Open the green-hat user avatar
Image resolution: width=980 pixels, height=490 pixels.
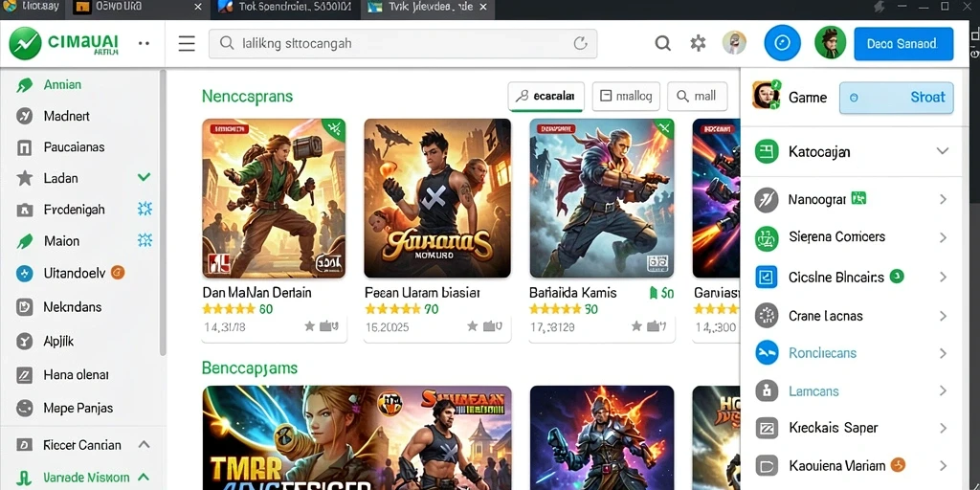830,42
